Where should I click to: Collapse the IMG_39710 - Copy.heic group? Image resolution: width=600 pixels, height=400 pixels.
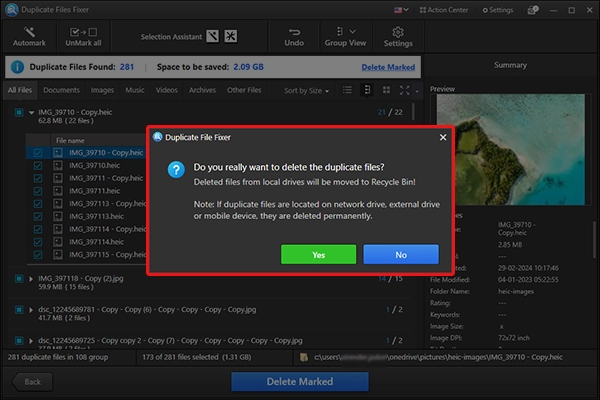click(x=31, y=113)
